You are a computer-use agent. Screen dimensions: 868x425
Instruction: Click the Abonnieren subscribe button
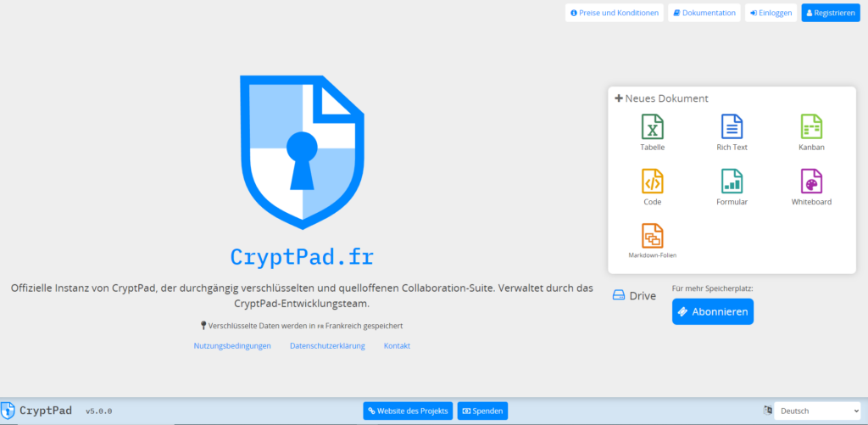pyautogui.click(x=712, y=311)
